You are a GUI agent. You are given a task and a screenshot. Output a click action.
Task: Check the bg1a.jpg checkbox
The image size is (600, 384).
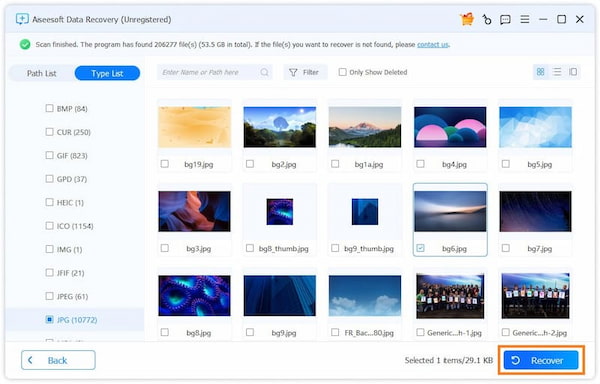pyautogui.click(x=335, y=164)
